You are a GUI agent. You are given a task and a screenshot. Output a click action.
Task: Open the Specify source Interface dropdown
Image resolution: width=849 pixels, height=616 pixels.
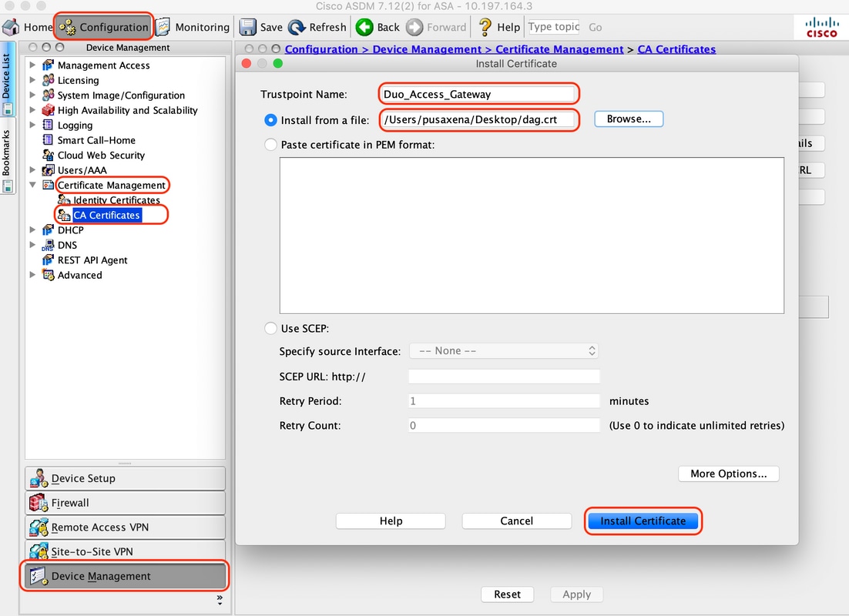click(504, 351)
